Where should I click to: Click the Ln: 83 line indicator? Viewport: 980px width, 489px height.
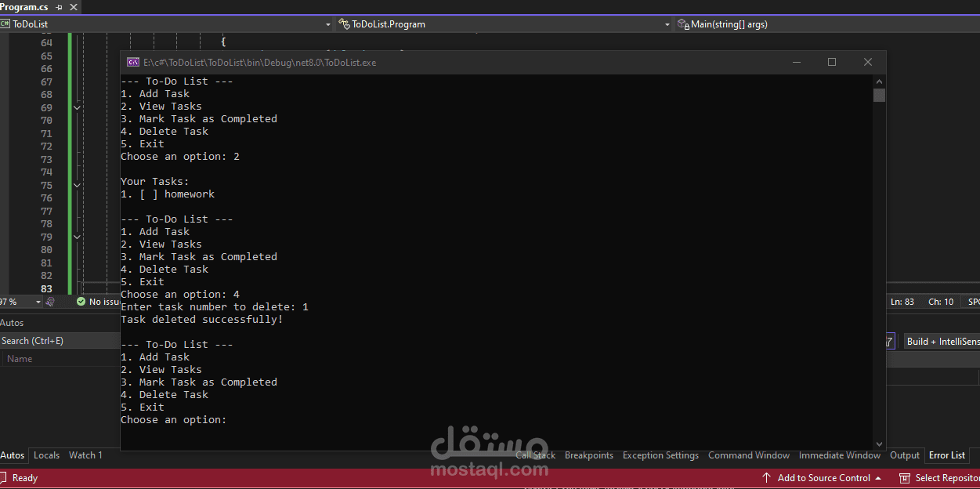click(902, 302)
